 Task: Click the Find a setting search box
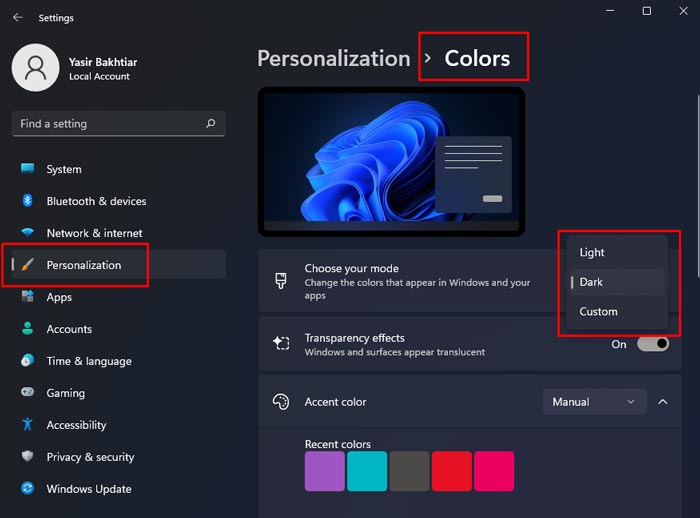tap(118, 124)
